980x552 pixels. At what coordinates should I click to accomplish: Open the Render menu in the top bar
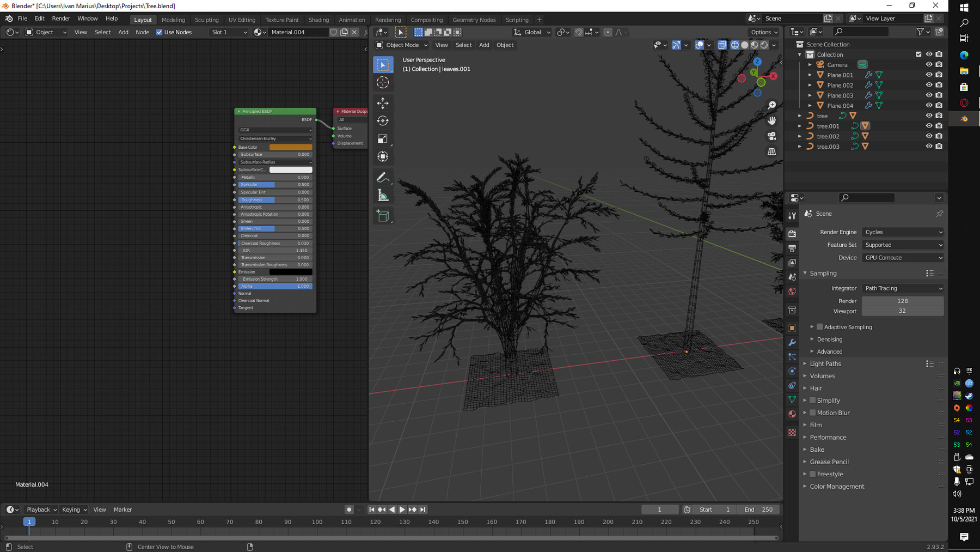[x=61, y=18]
